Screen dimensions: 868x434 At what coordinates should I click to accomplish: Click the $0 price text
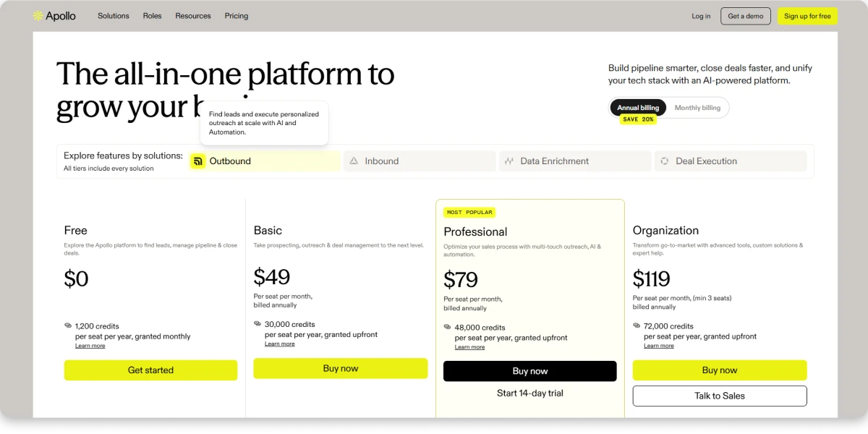pos(76,278)
